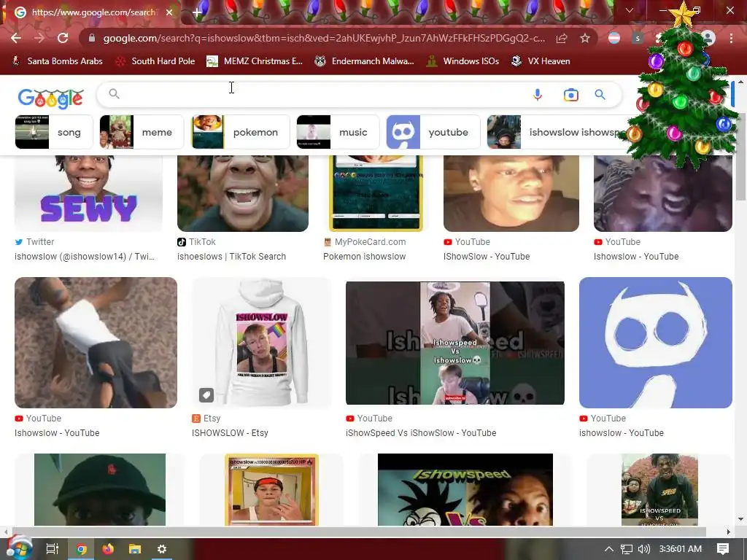The width and height of the screenshot is (747, 560).
Task: Open a new tab with the plus button
Action: point(197,12)
